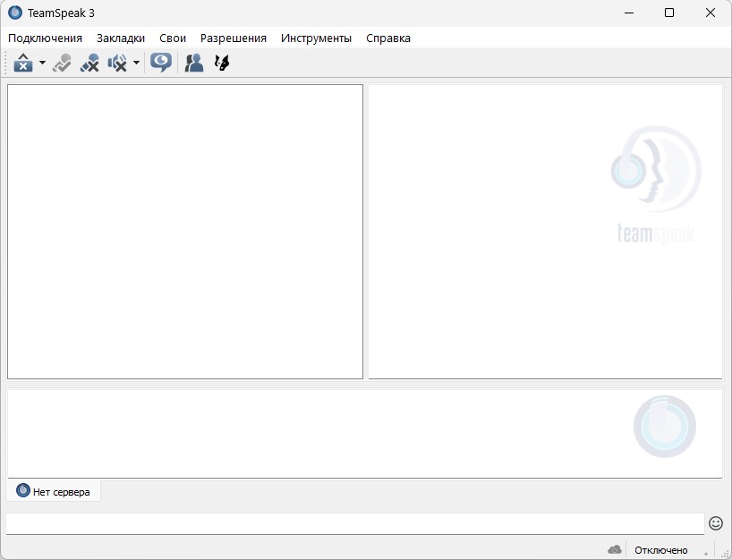Open the Закладки menu

click(121, 38)
